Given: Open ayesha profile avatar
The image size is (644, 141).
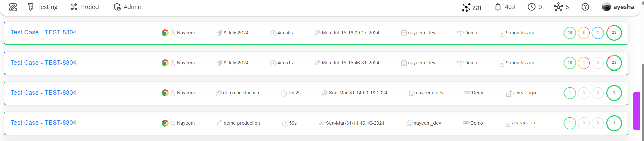Looking at the screenshot, I should (606, 7).
